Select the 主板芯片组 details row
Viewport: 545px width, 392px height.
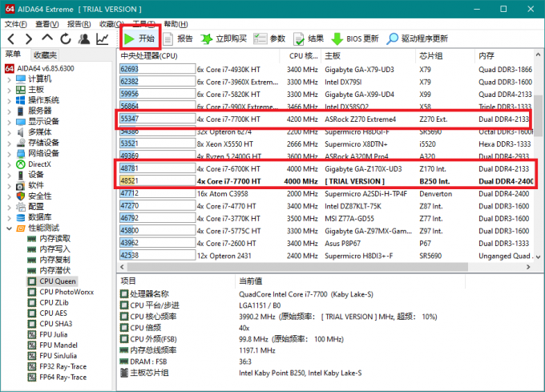point(241,373)
